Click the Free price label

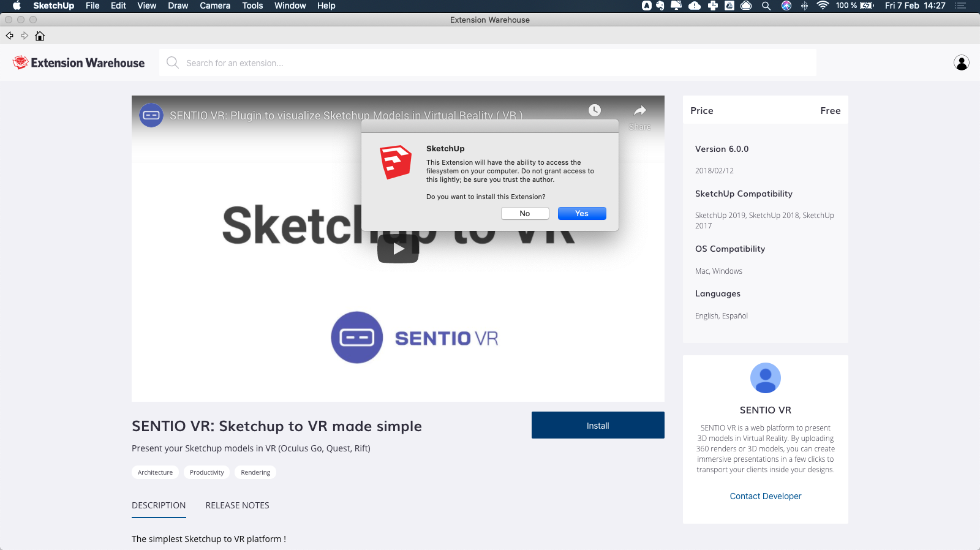pyautogui.click(x=831, y=111)
